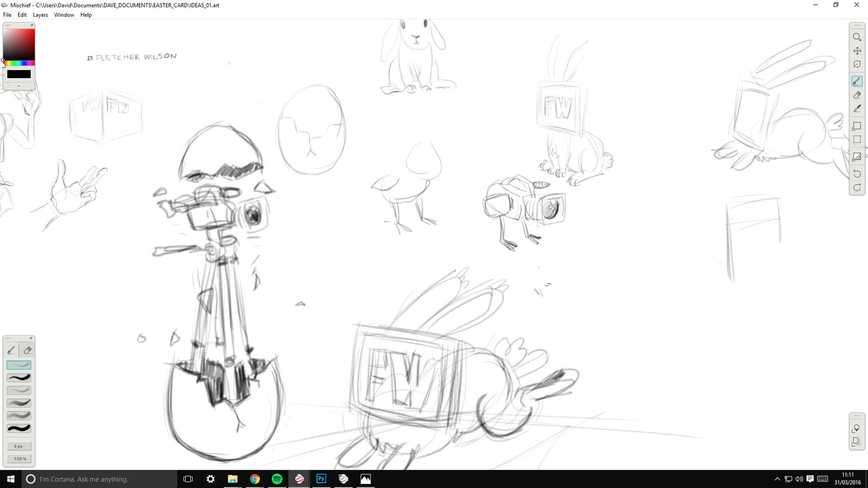Viewport: 868px width, 488px height.
Task: Select the Zoom tool in the toolbar
Action: pyautogui.click(x=857, y=37)
